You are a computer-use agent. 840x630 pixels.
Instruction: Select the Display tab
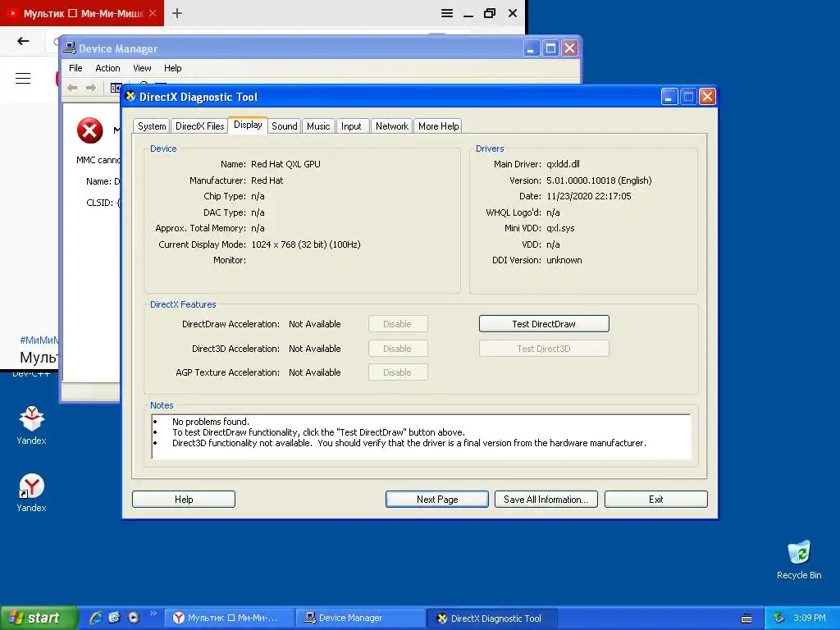[248, 125]
